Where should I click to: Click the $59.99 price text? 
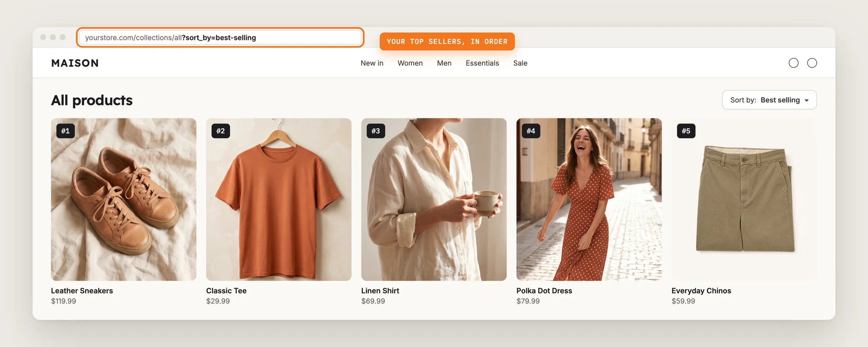click(684, 301)
